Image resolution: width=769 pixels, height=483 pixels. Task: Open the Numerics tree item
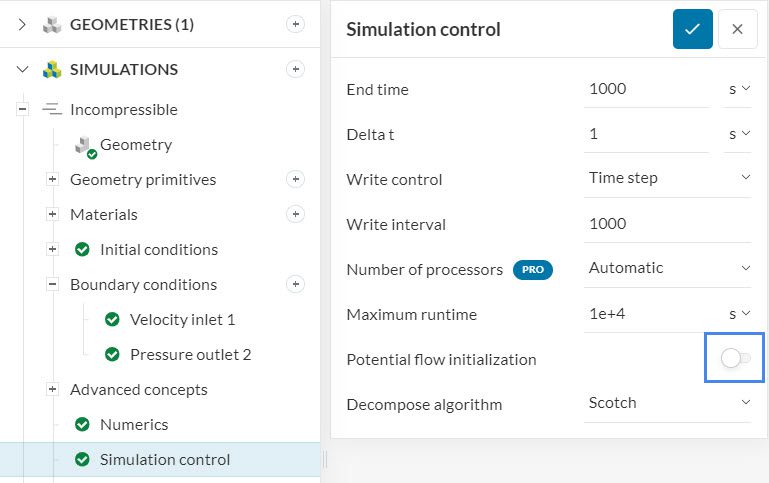pyautogui.click(x=134, y=425)
